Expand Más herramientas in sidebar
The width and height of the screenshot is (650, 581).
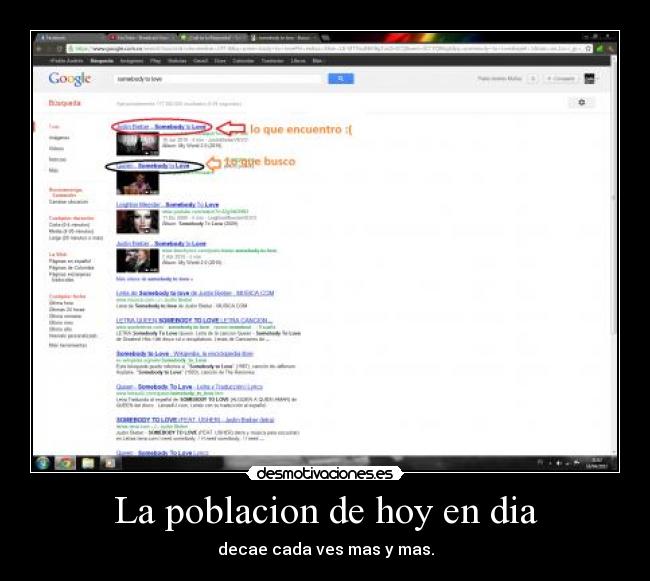(67, 345)
